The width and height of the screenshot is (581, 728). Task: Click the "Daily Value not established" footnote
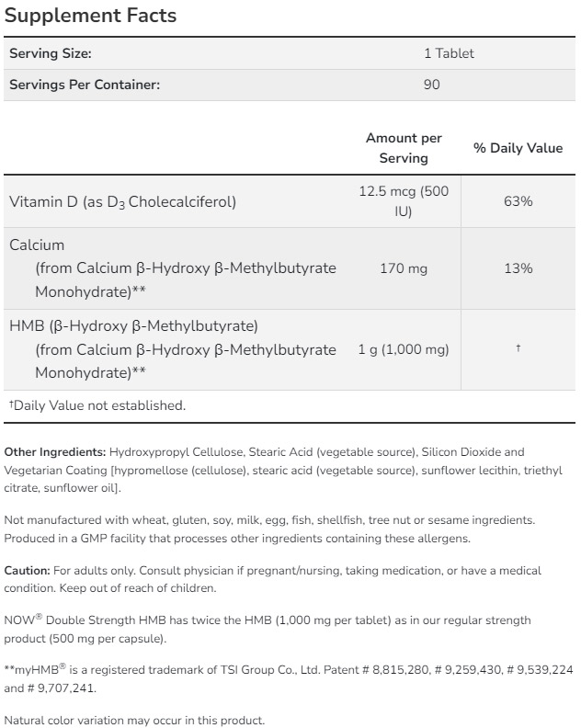[97, 405]
